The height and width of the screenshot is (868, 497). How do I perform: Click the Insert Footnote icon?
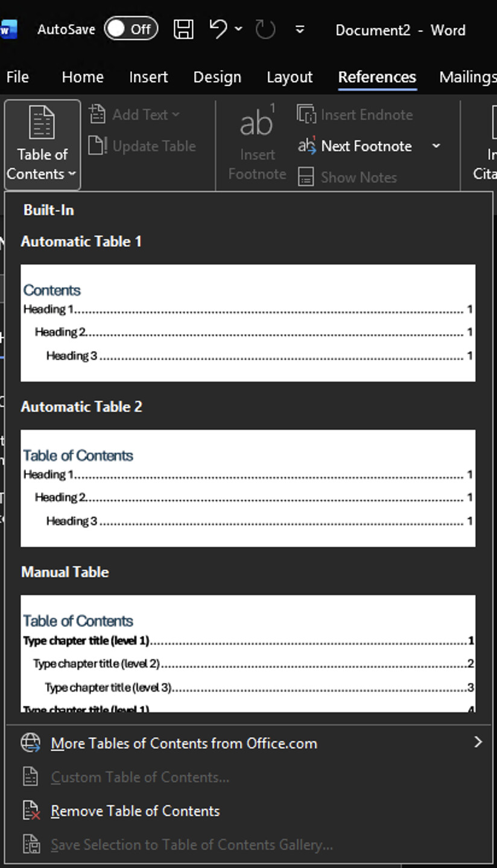(x=257, y=121)
